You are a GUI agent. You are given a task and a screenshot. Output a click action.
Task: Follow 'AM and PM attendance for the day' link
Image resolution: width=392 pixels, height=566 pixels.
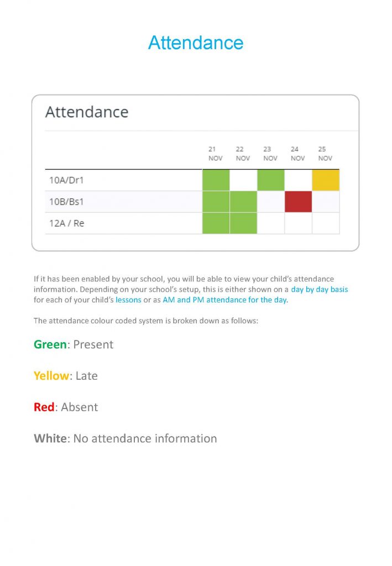(x=225, y=300)
